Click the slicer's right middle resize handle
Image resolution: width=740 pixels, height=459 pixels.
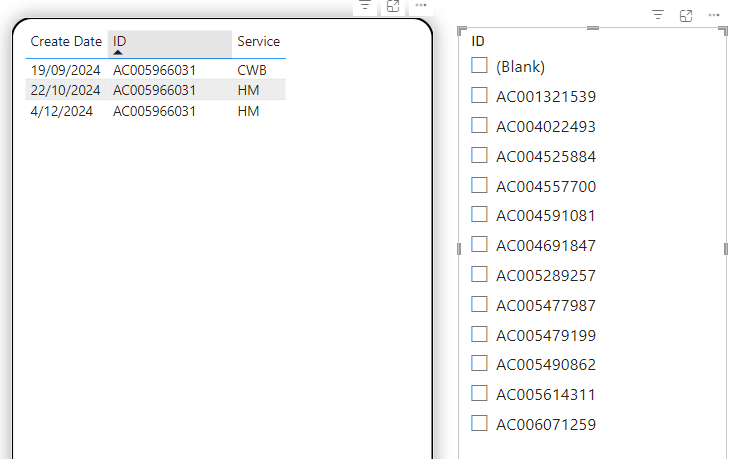[726, 249]
